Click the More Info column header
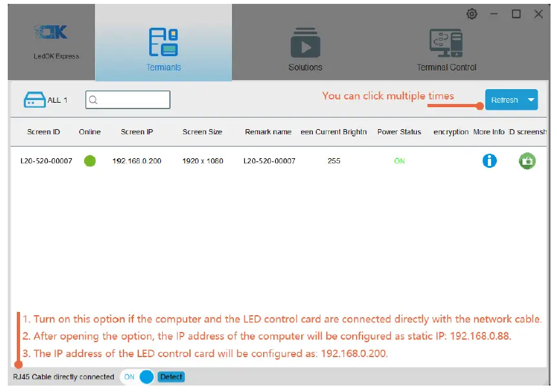 click(489, 132)
